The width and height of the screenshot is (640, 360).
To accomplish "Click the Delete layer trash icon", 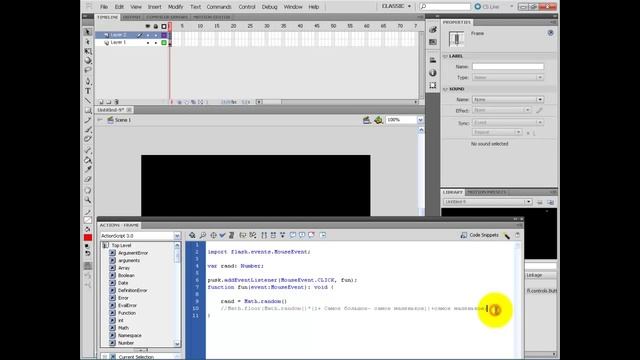I will click(x=117, y=102).
